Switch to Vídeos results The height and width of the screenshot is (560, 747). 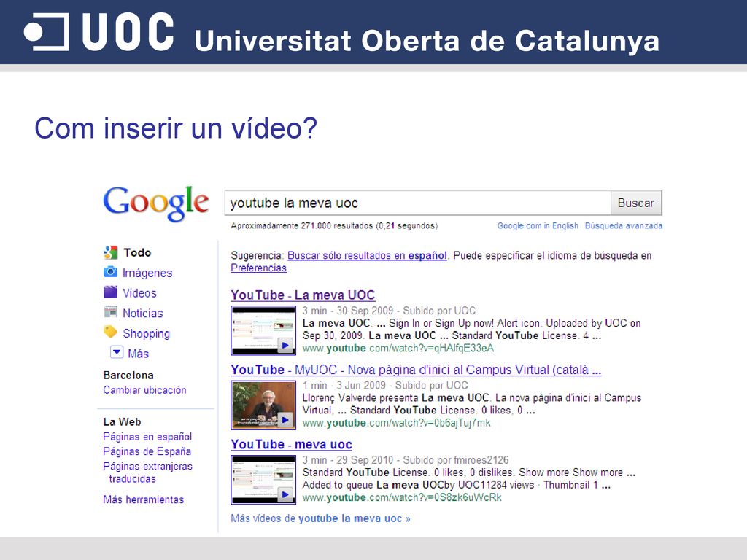point(139,293)
